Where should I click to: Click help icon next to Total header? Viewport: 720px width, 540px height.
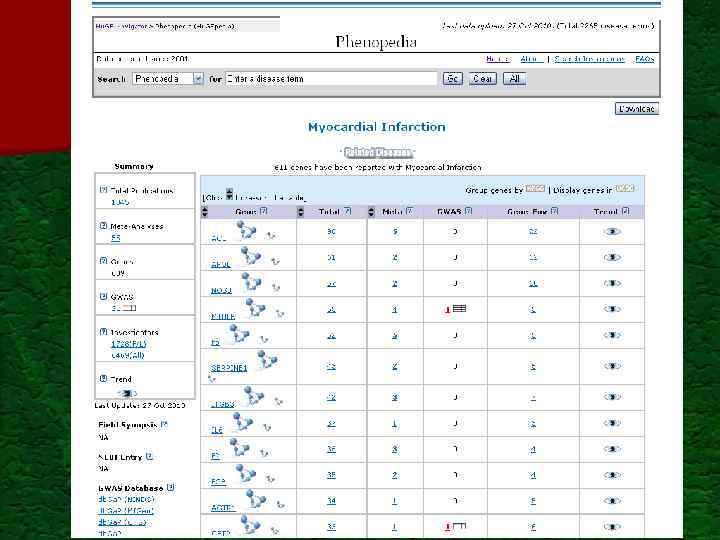pyautogui.click(x=348, y=211)
